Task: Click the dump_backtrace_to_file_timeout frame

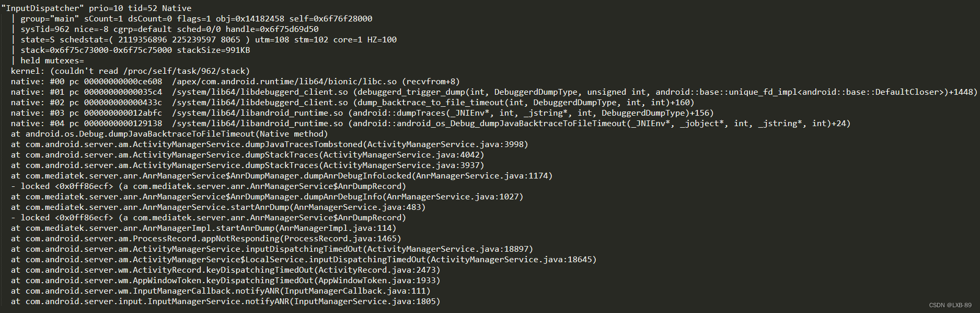Action: [352, 103]
